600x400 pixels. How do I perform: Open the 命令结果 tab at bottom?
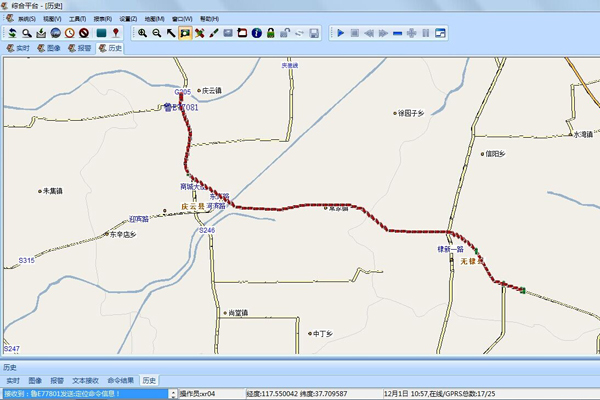121,381
